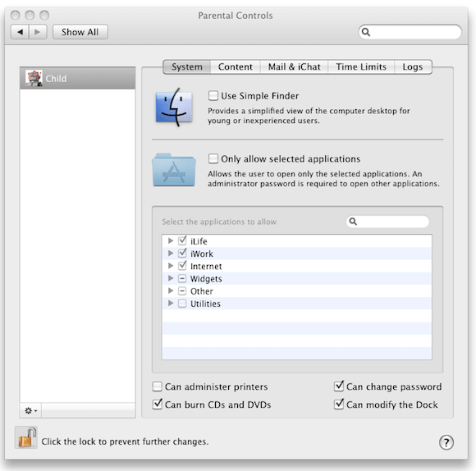Open the Time Limits tab
This screenshot has width=476, height=471.
coord(361,66)
